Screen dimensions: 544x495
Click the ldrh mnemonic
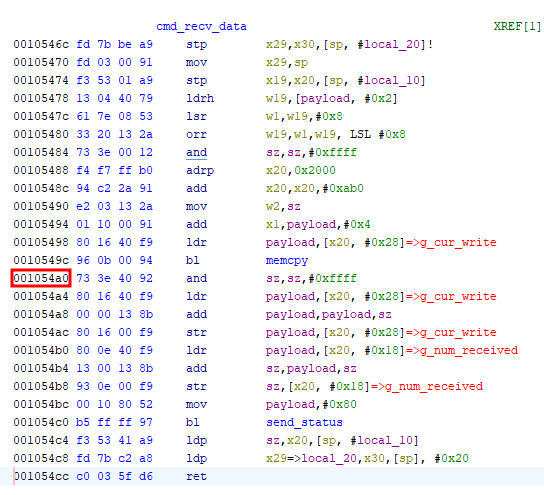click(x=200, y=99)
